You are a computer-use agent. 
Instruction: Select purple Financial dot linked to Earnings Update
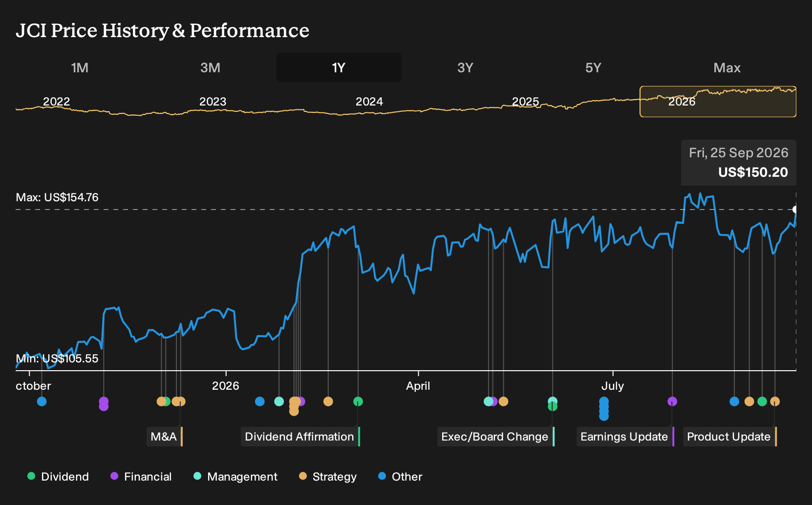(x=672, y=401)
